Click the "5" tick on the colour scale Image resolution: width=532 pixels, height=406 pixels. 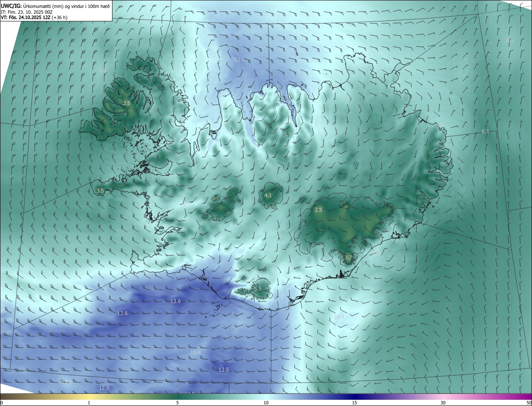pos(177,403)
